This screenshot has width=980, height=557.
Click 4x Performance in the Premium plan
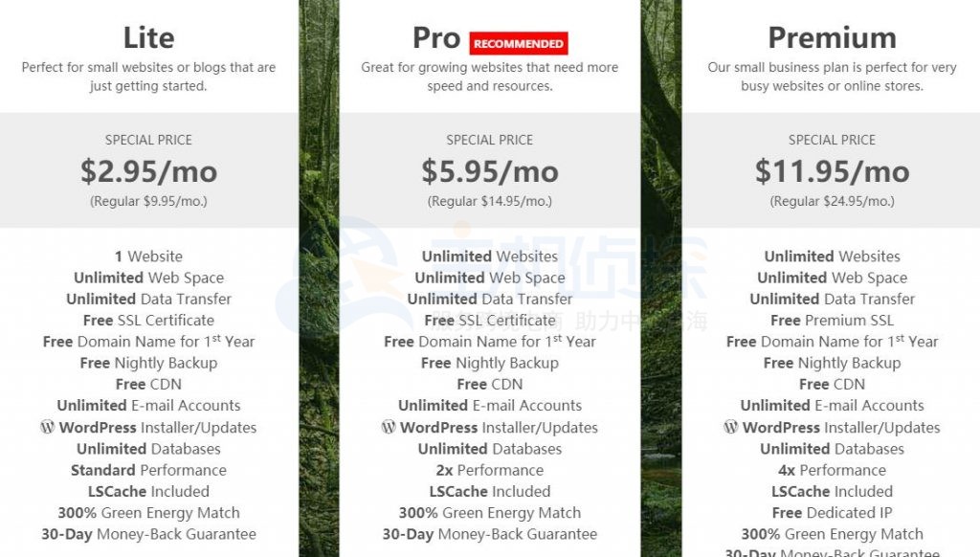(x=832, y=471)
